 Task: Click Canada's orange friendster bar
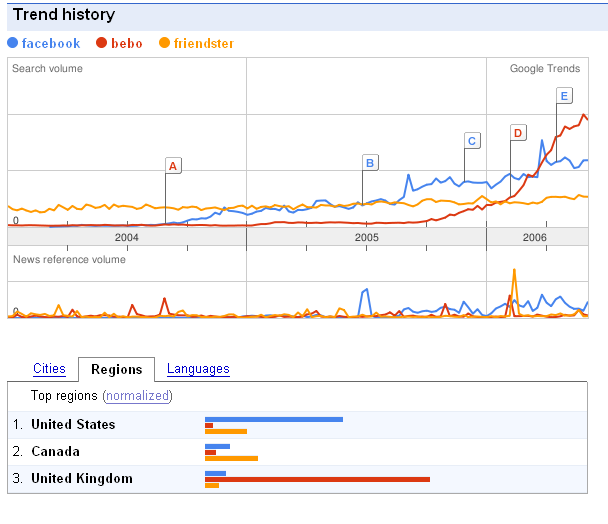pos(231,458)
